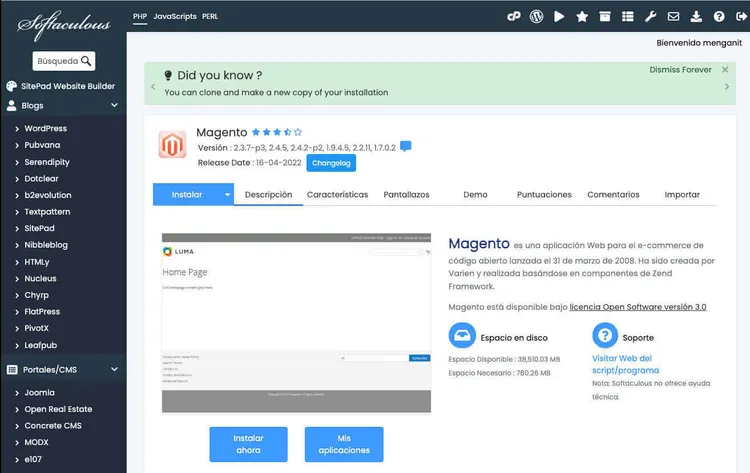The width and height of the screenshot is (750, 473).
Task: Open the ratings star icon in the top bar
Action: click(582, 17)
